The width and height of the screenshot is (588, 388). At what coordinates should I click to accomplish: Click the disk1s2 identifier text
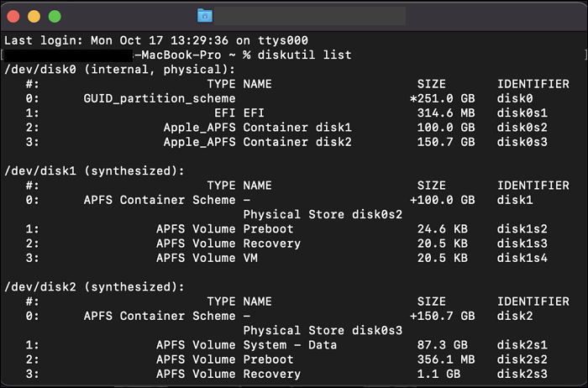(522, 228)
